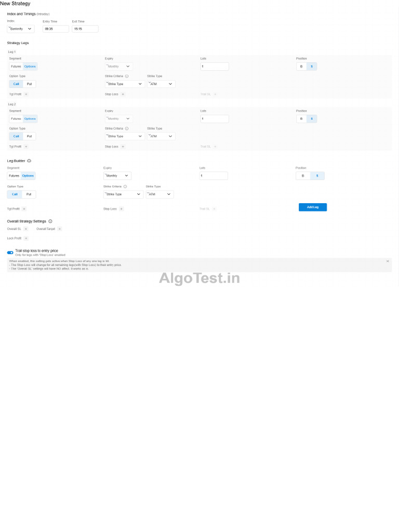399x532 pixels.
Task: Add Stop Loss plus icon in Leg 1
Action: click(123, 95)
